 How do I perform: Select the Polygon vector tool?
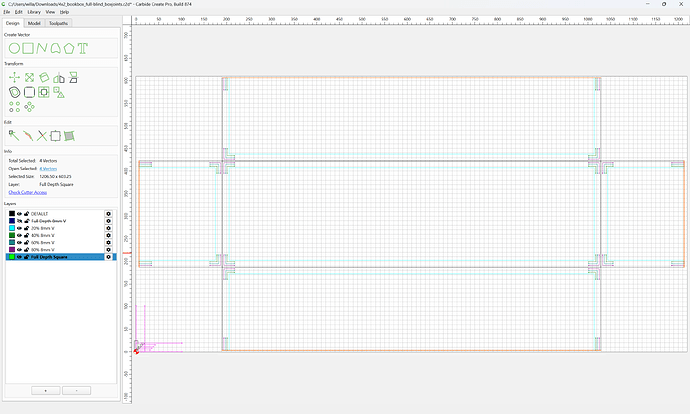[x=69, y=48]
